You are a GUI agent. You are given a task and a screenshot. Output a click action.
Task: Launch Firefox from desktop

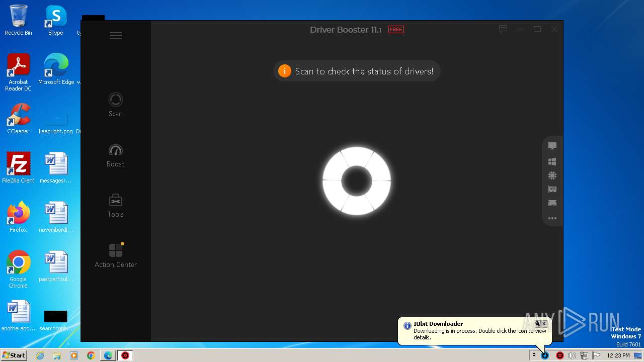18,217
